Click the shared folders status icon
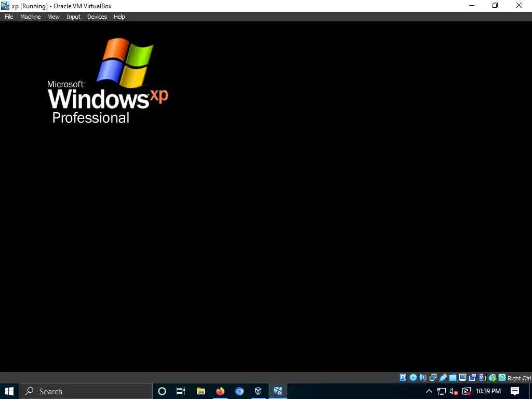The height and width of the screenshot is (399, 532). pyautogui.click(x=453, y=378)
